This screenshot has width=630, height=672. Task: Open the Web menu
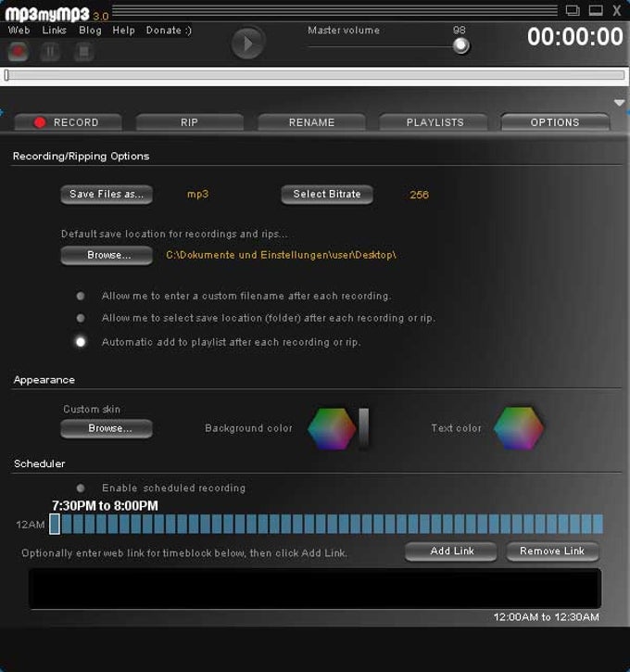click(19, 31)
